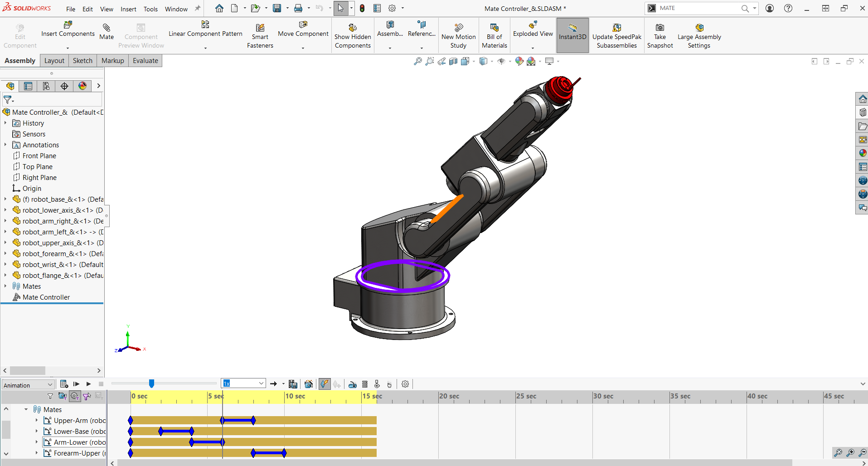This screenshot has height=466, width=868.
Task: Toggle the Autokey button in timeline toolbar
Action: 325,384
